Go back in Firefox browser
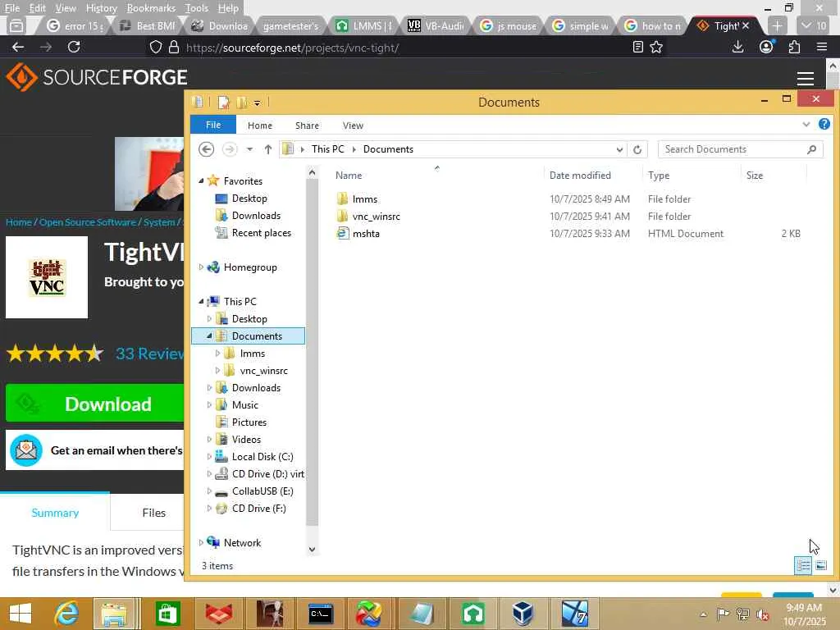Image resolution: width=840 pixels, height=630 pixels. (x=18, y=47)
